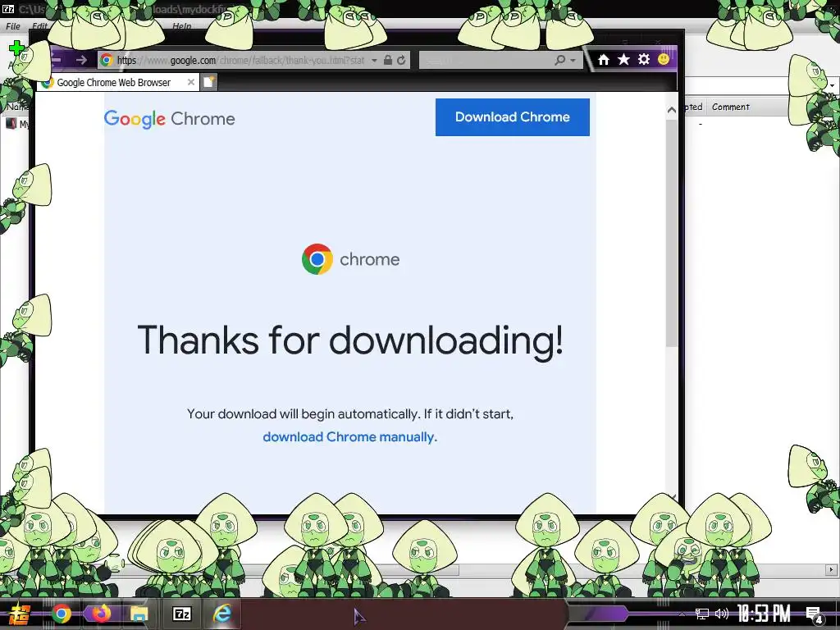This screenshot has height=630, width=840.
Task: Open the address bar autocomplete dropdown arrow
Action: (374, 60)
